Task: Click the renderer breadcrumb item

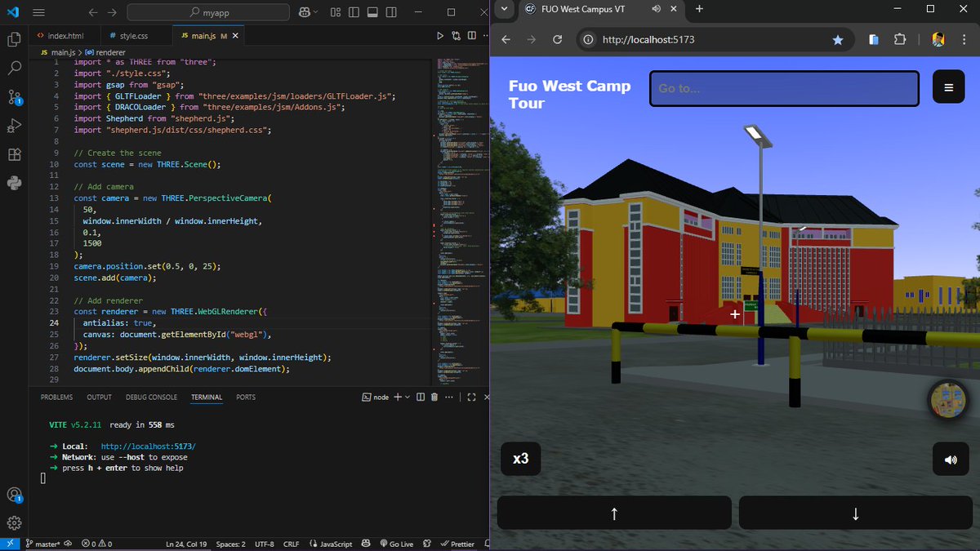Action: coord(105,51)
